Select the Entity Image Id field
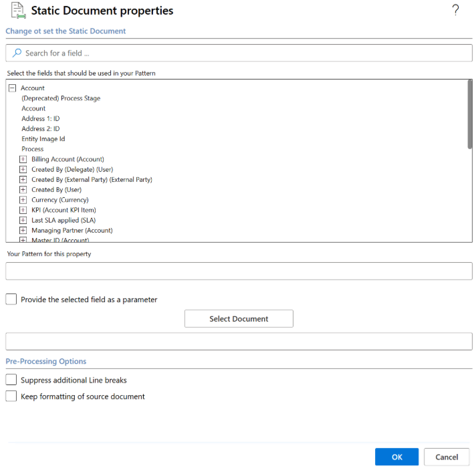Viewport: 476px width, 470px height. coord(43,139)
